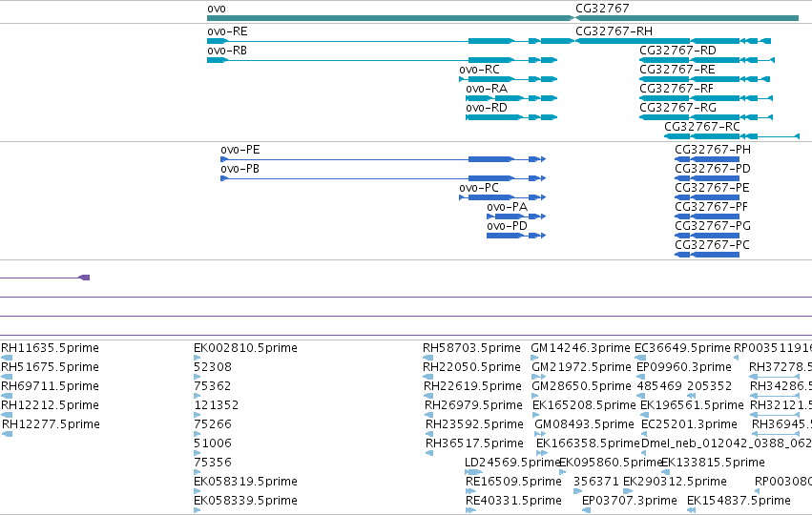Image resolution: width=812 pixels, height=515 pixels.
Task: Click the purple feature arrow glyph
Action: 84,278
